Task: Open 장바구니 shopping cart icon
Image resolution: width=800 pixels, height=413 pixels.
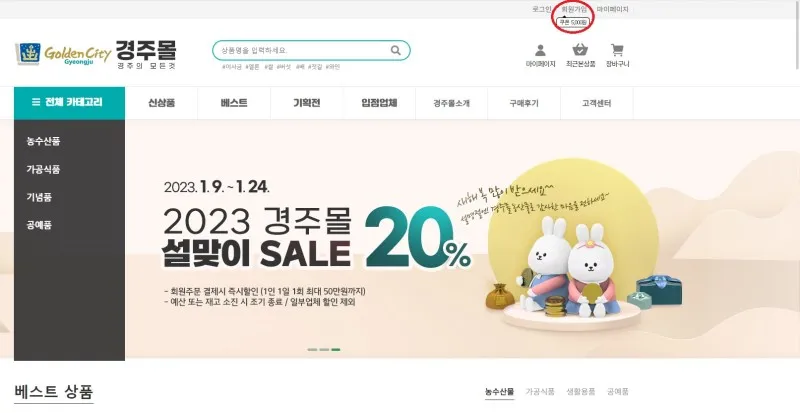Action: tap(617, 50)
